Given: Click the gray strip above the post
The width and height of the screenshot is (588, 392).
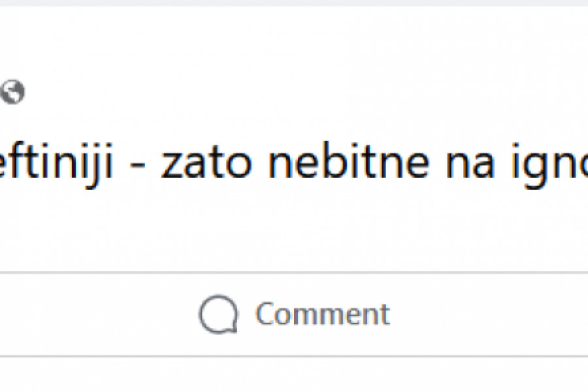Looking at the screenshot, I should [x=294, y=3].
